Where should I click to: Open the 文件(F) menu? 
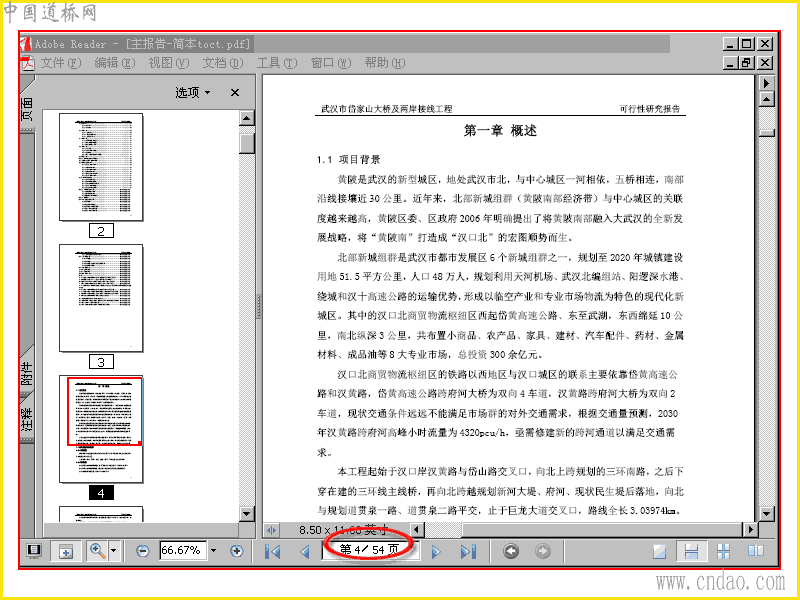coord(61,63)
